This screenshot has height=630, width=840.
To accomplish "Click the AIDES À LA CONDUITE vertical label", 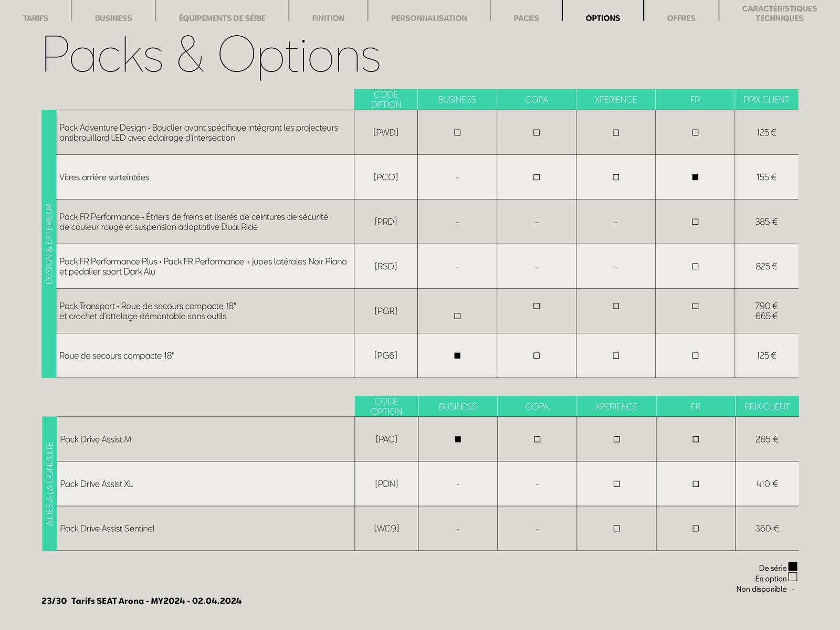I will [50, 484].
